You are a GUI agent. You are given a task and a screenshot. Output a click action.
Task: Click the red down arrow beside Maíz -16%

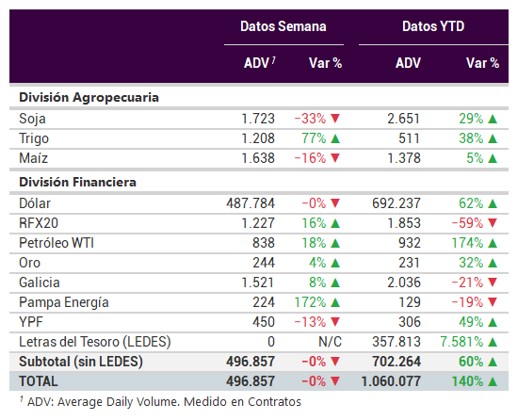335,158
